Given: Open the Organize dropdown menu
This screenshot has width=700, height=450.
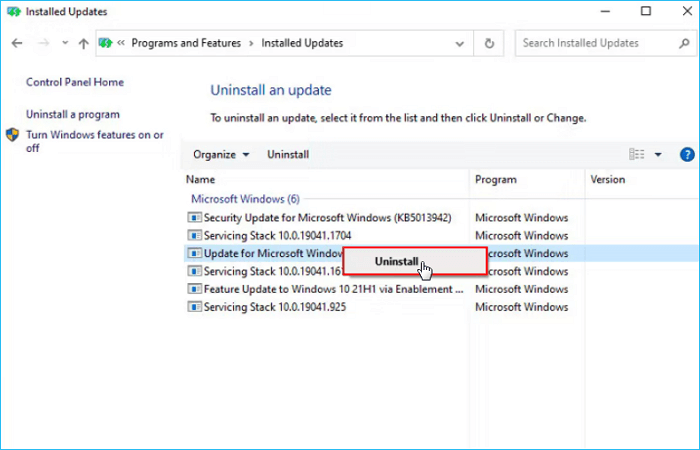Looking at the screenshot, I should pyautogui.click(x=221, y=154).
